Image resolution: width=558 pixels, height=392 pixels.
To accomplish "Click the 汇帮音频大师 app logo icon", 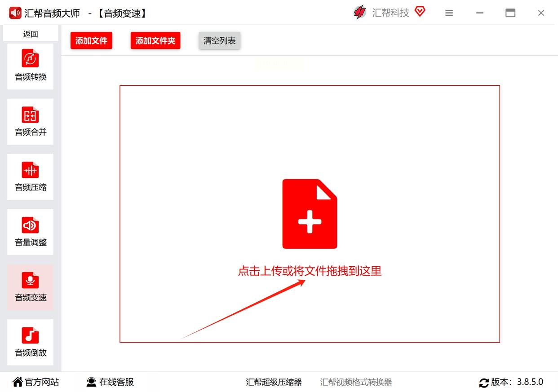I will 15,13.
